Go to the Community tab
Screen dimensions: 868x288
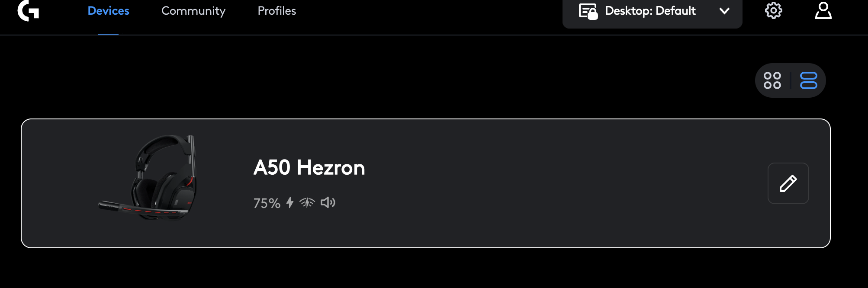[193, 11]
